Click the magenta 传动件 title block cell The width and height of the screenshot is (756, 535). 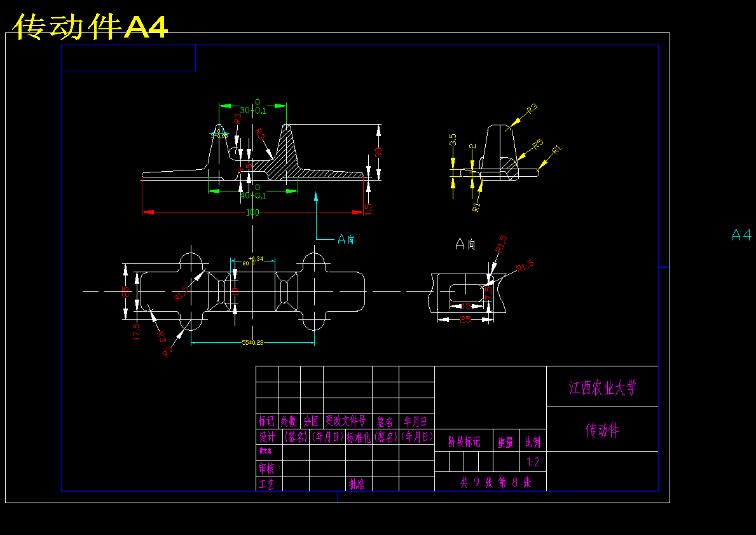point(602,430)
